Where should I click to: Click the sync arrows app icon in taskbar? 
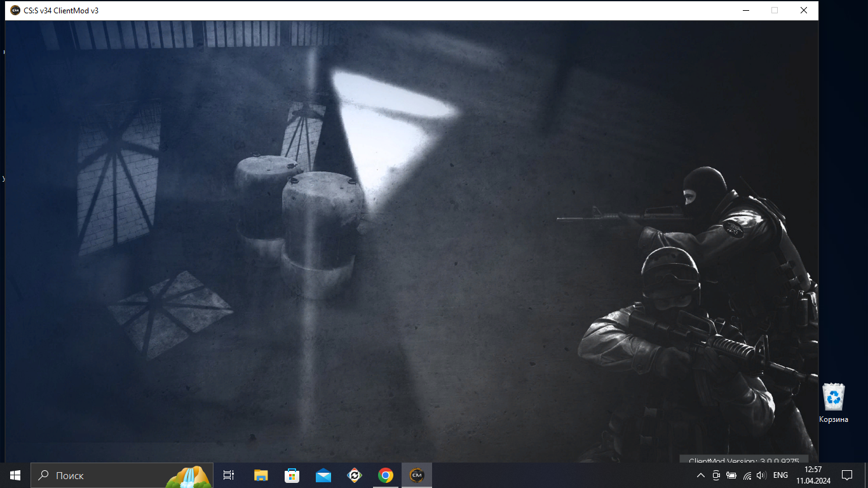(x=354, y=475)
